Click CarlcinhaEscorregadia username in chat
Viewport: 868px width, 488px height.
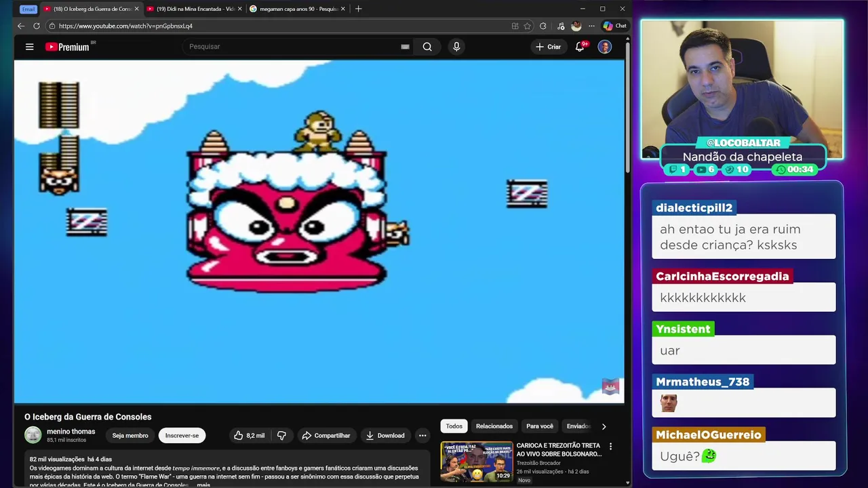(x=722, y=276)
